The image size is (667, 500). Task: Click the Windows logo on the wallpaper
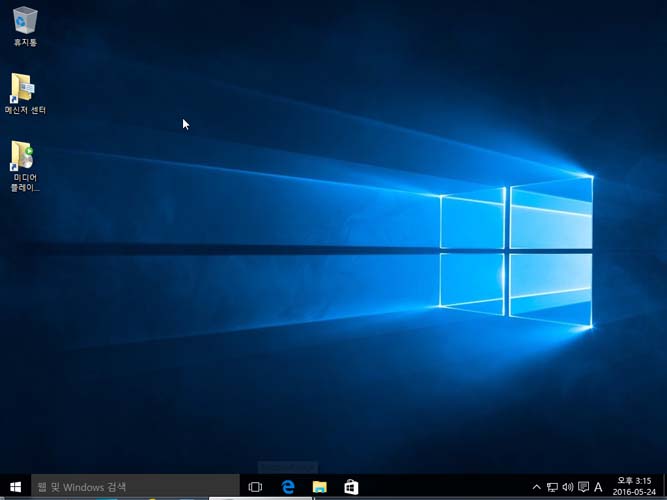[516, 250]
